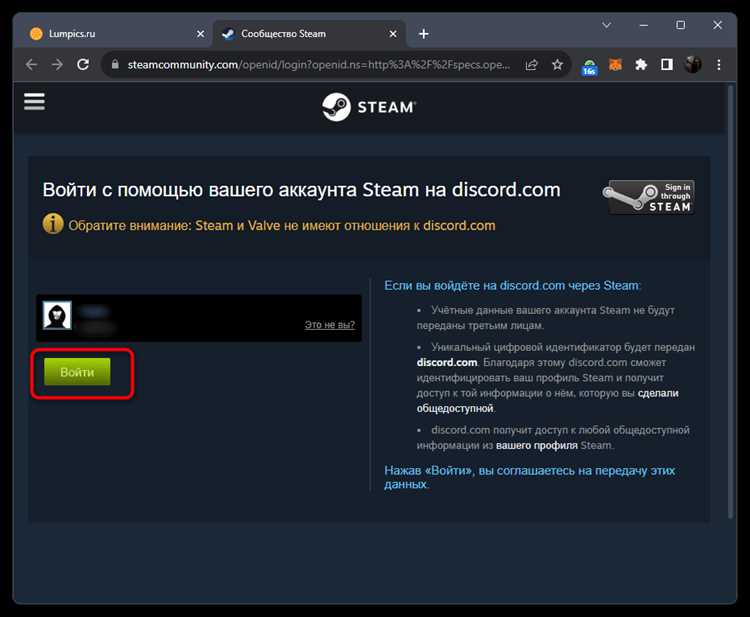Switch to the Lumpics.ru tab

point(114,34)
